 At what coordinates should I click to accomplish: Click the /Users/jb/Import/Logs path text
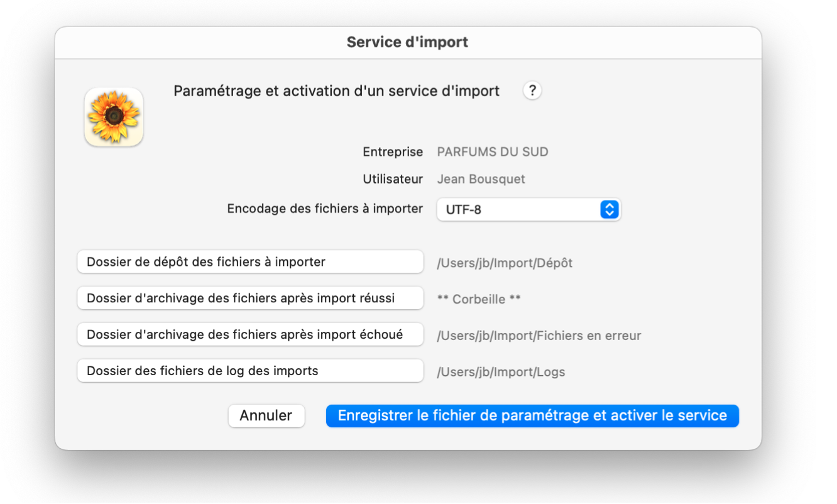501,372
